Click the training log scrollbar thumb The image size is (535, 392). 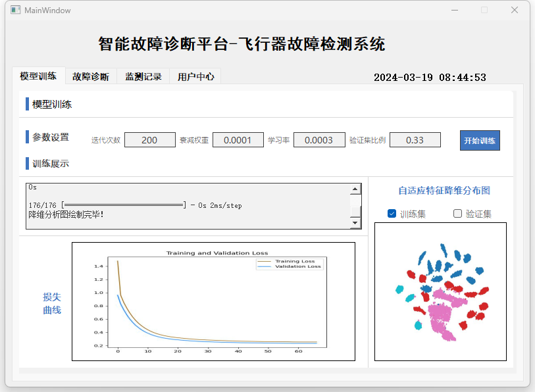click(x=355, y=212)
